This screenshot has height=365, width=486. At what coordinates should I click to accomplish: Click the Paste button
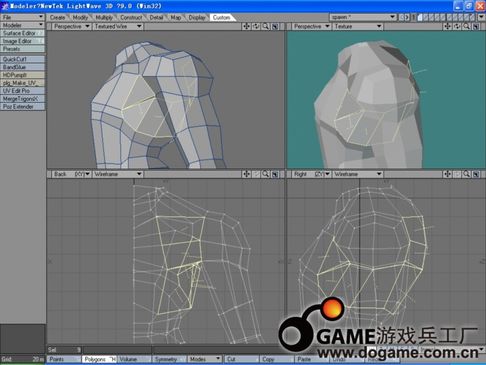tap(312, 359)
